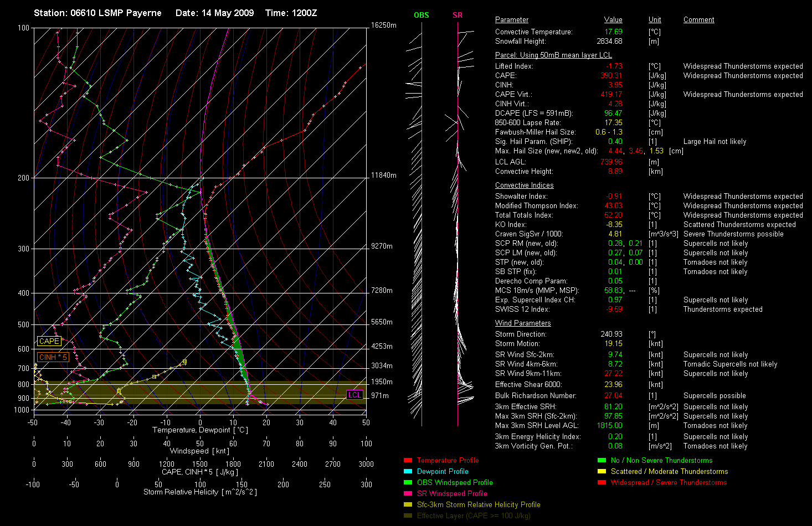
Task: Click the pink SR wind column header
Action: tap(458, 15)
